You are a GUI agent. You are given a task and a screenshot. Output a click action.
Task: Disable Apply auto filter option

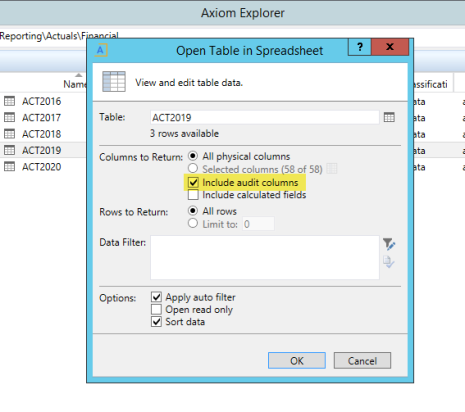156,297
